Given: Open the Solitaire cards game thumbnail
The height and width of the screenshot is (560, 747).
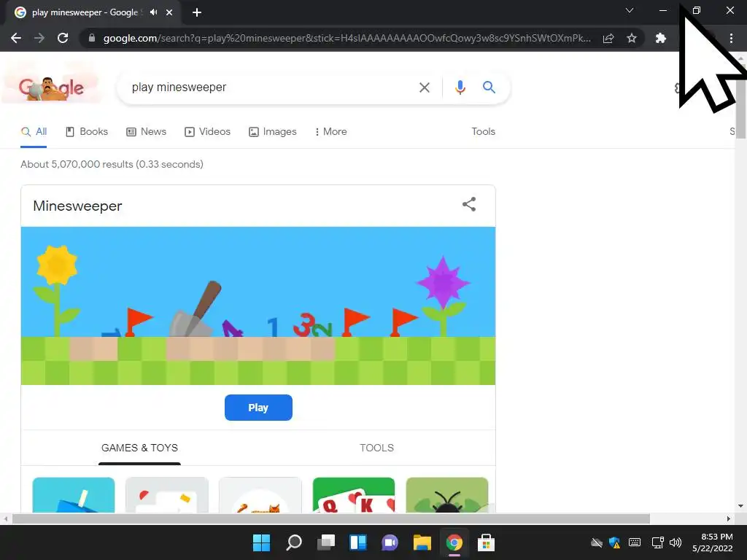Looking at the screenshot, I should (354, 495).
